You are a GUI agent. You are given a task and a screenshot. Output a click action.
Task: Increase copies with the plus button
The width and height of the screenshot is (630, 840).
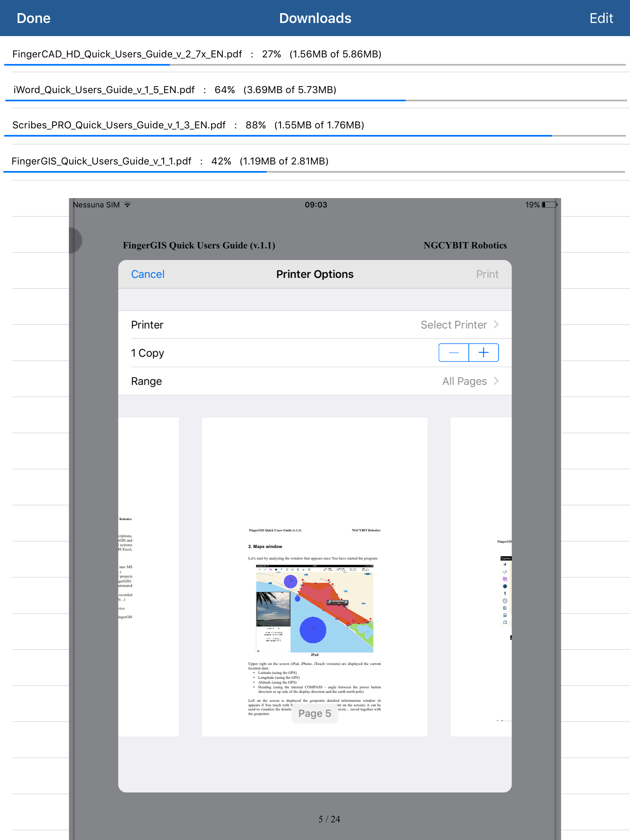pyautogui.click(x=484, y=353)
